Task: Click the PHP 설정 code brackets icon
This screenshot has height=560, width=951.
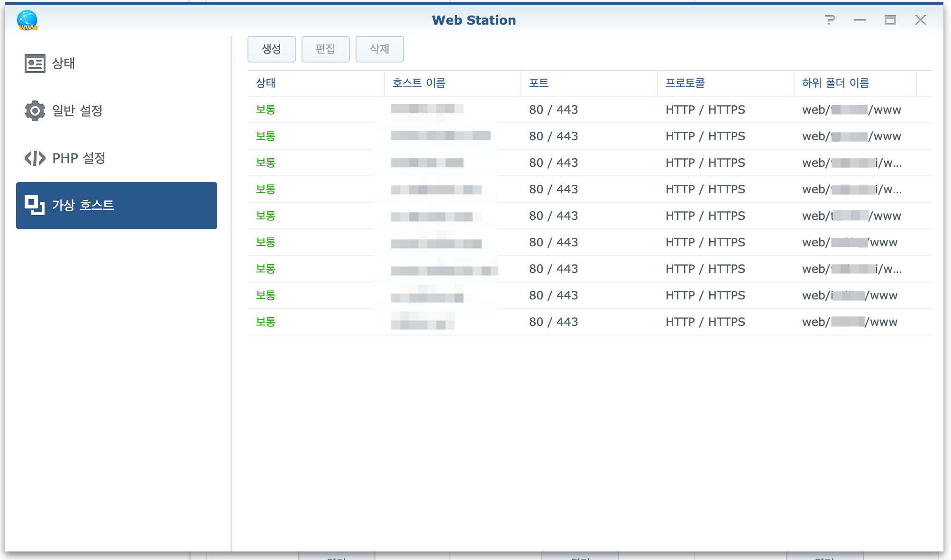Action: click(x=35, y=158)
